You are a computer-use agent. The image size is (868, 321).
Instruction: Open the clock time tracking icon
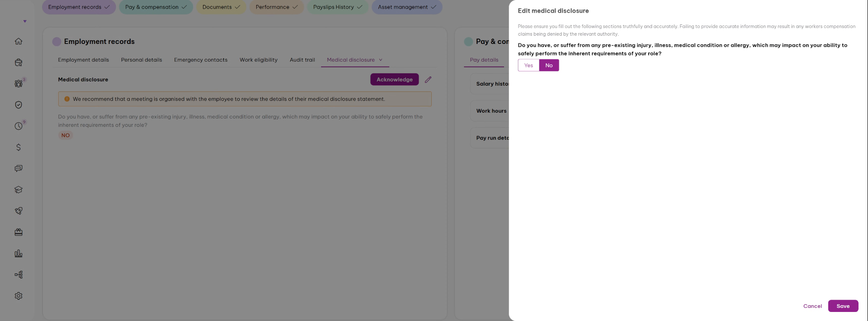[x=19, y=126]
